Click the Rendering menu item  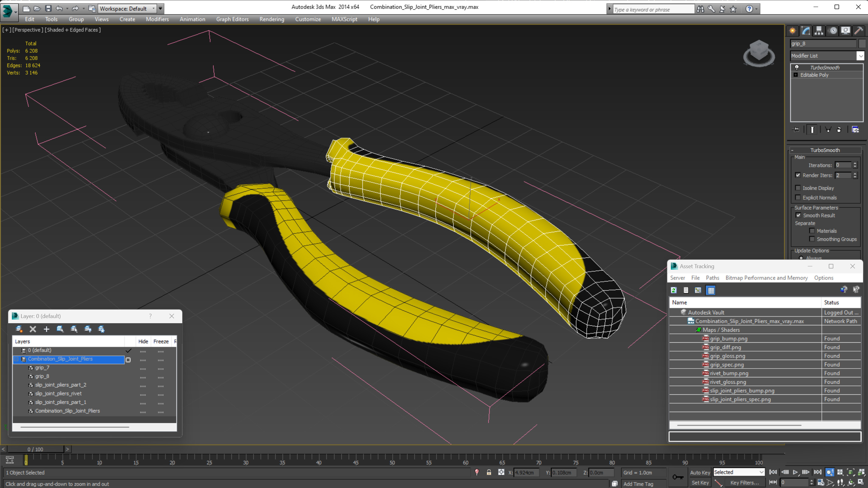coord(271,19)
